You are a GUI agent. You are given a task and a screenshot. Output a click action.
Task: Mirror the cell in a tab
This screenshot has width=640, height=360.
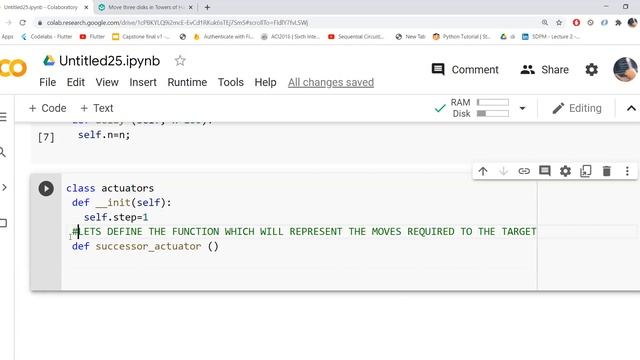[x=586, y=171]
